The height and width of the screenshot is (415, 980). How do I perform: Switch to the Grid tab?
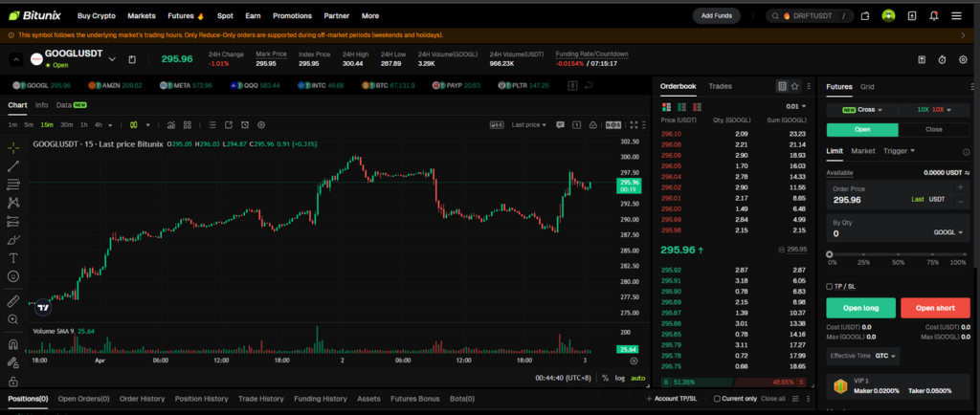(867, 87)
